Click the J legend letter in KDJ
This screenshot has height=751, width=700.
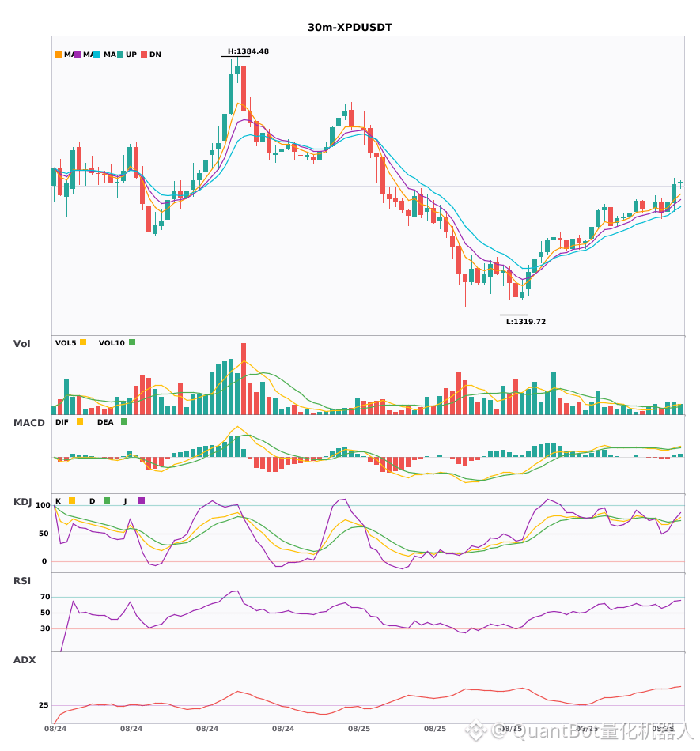(125, 501)
